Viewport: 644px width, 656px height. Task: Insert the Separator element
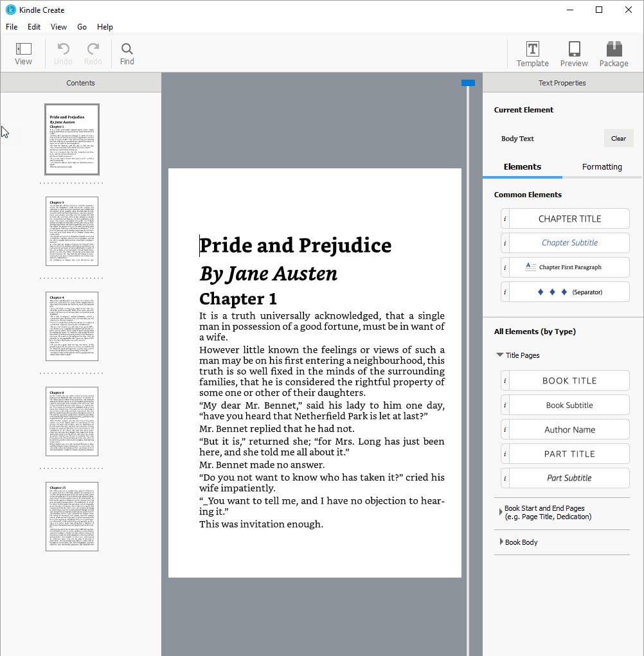tap(569, 292)
